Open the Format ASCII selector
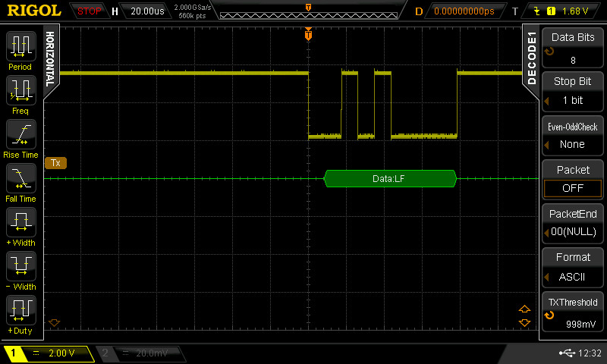This screenshot has height=364, width=607. point(573,268)
